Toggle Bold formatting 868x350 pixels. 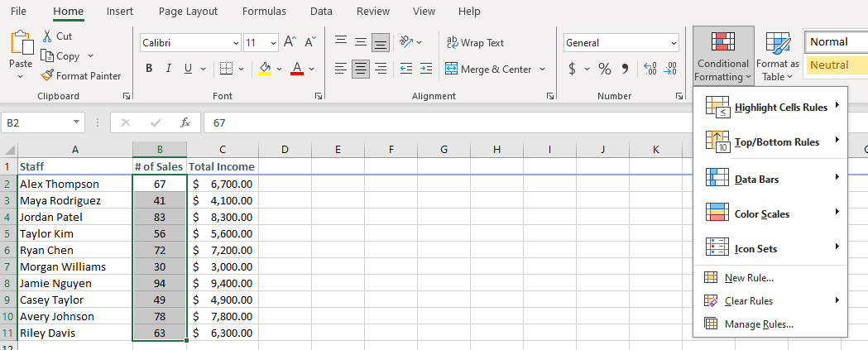pos(149,69)
